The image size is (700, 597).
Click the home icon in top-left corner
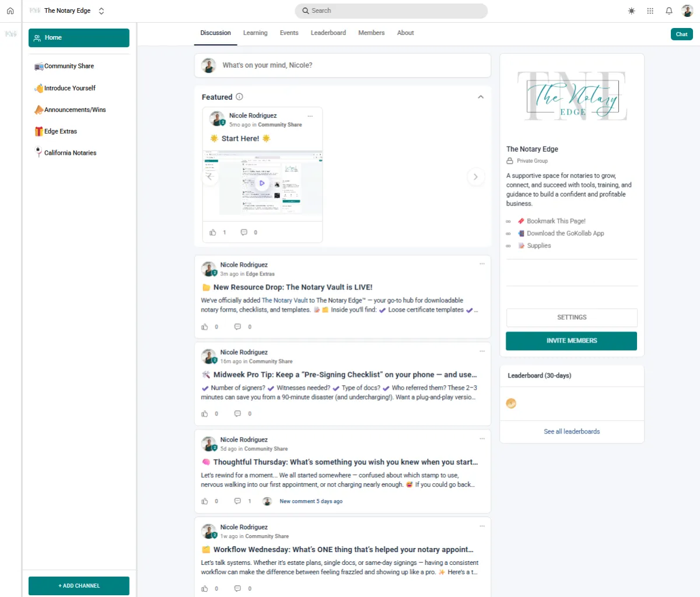point(10,11)
